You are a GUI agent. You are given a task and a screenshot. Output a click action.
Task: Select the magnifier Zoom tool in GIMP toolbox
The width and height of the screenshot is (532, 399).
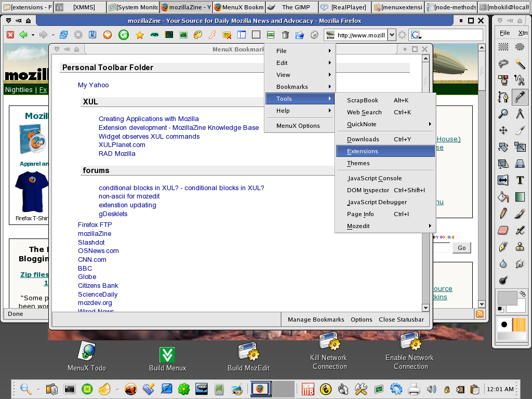pyautogui.click(x=503, y=113)
